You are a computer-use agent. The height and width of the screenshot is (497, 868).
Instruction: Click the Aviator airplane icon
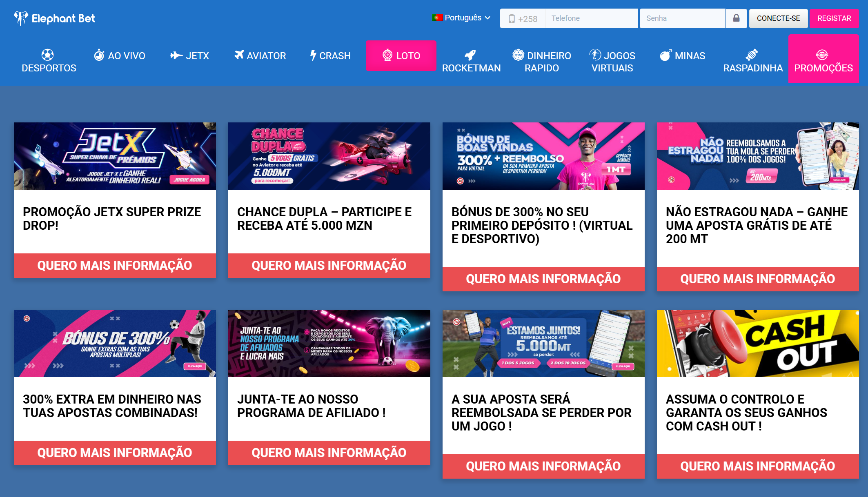pos(239,55)
